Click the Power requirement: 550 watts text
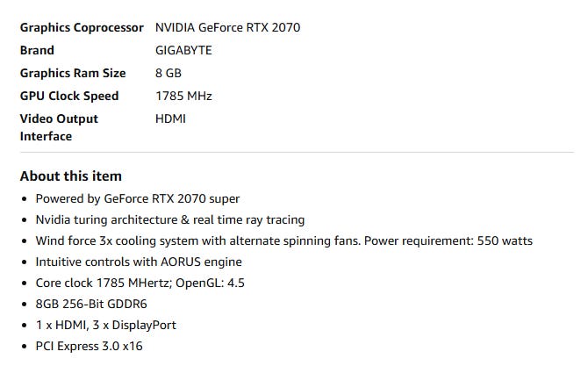The height and width of the screenshot is (373, 588). pos(448,240)
